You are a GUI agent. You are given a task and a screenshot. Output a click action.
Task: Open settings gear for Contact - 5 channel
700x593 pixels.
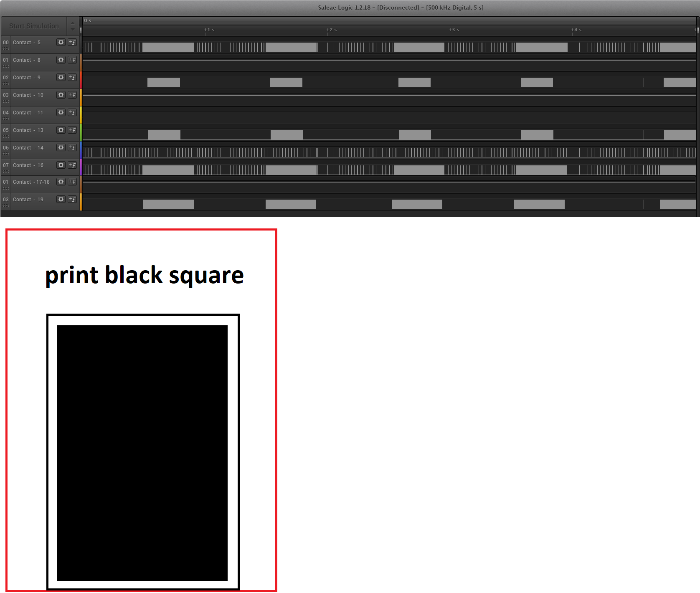[x=61, y=42]
